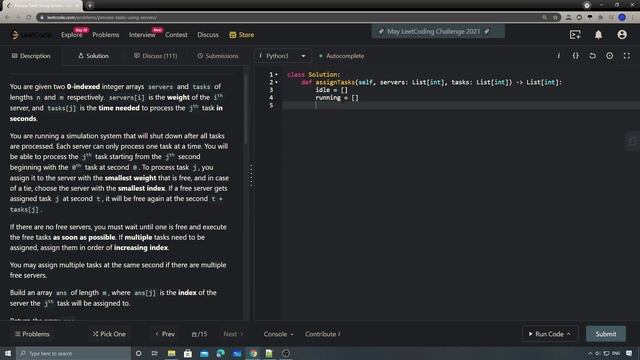Switch to the Solution tab
Screen dimensions: 640x360
pos(93,56)
